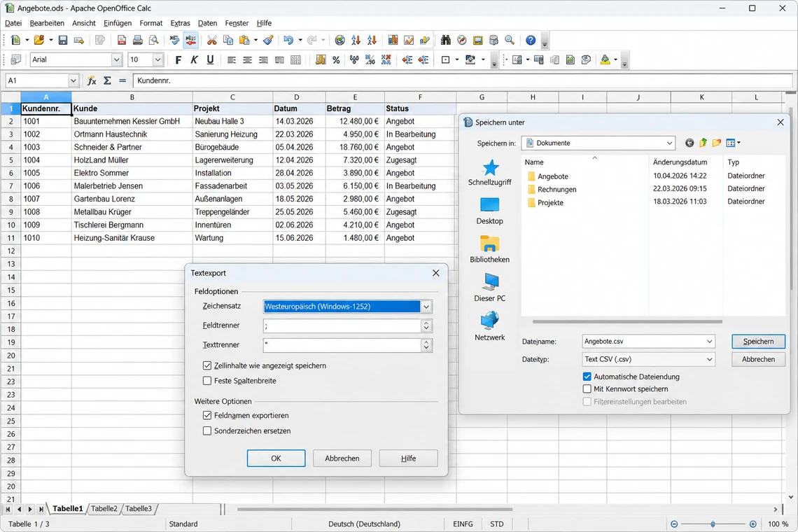Open the Dateityp Text CSV dropdown
Viewport: 798px width, 532px height.
[709, 359]
